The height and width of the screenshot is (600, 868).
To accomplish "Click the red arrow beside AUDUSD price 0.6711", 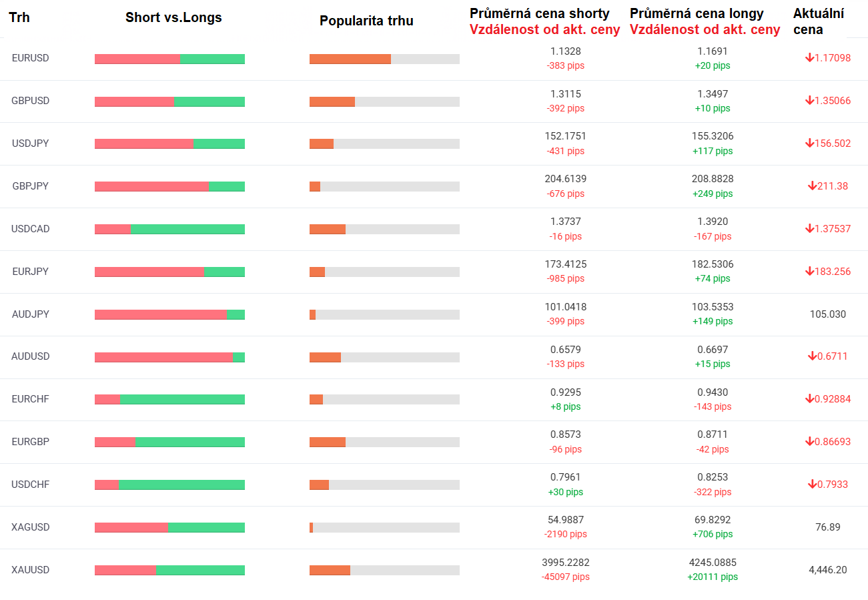I will (812, 356).
